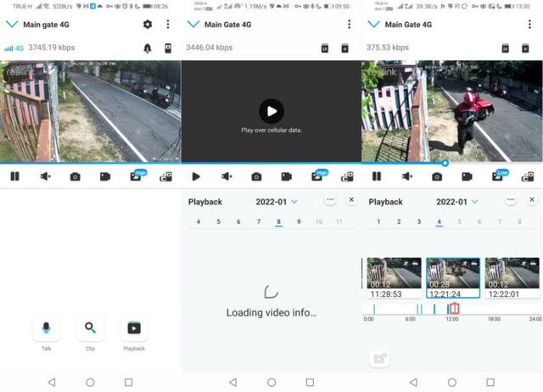
Task: Open playback filter '...' button on right screen
Action: [x=511, y=199]
